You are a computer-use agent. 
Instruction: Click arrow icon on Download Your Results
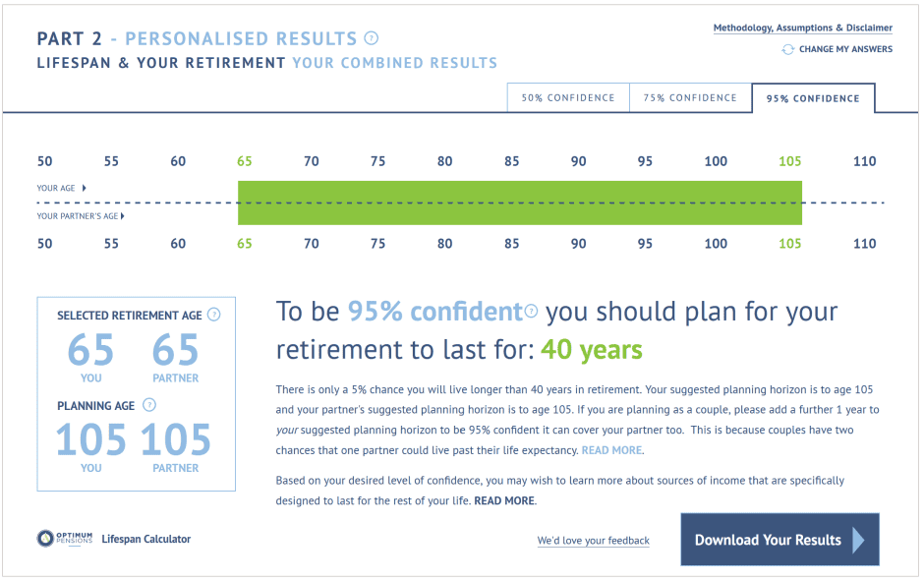(858, 540)
